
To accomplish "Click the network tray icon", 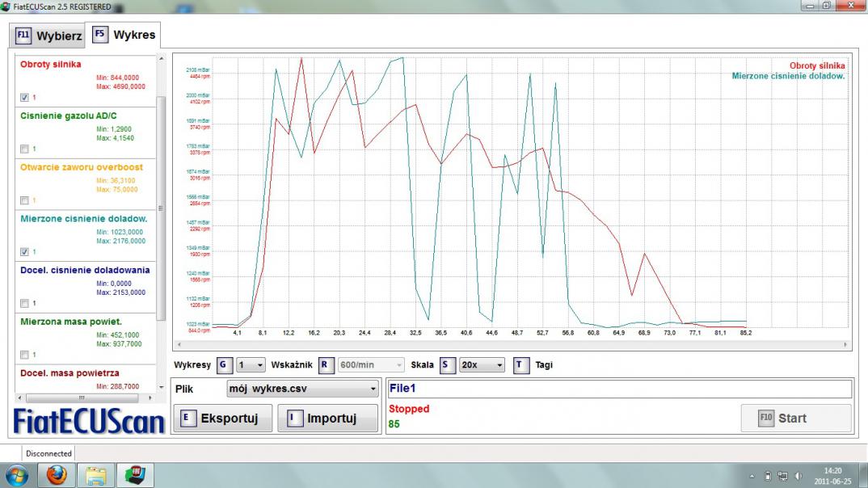I will coord(783,476).
